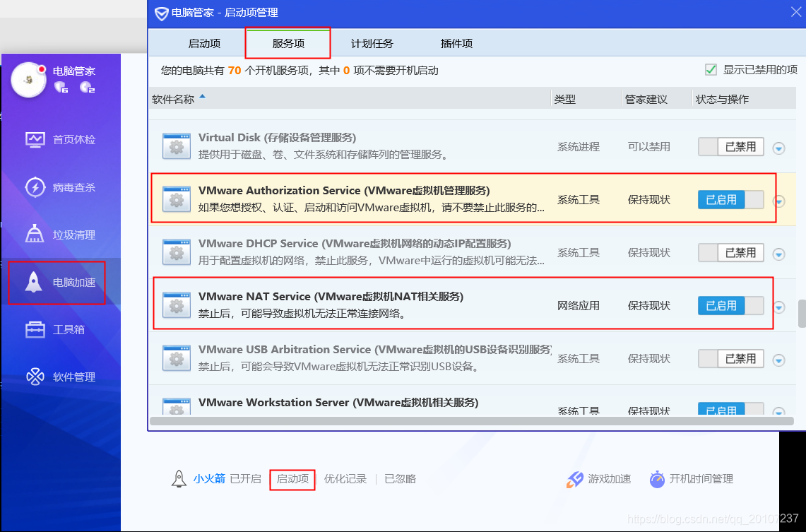Select VMware NAT Service row title
The height and width of the screenshot is (532, 806).
click(x=331, y=297)
